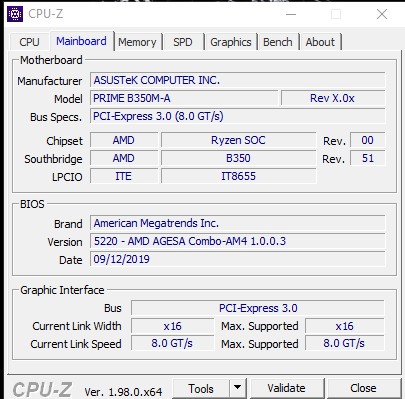
Task: Click the Southbridge B350 field
Action: (x=239, y=158)
